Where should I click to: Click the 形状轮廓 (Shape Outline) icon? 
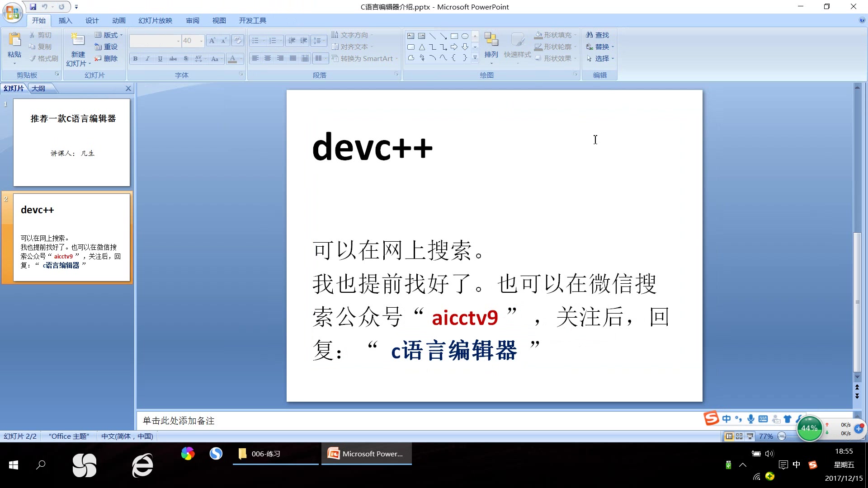point(538,47)
